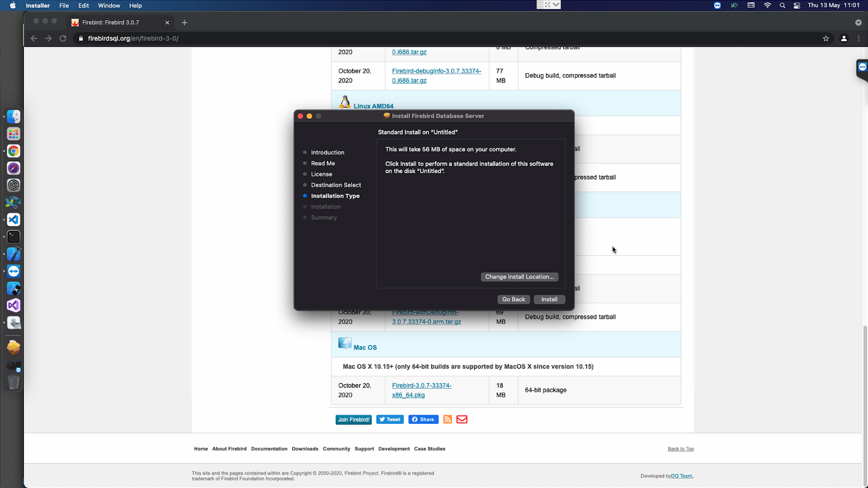This screenshot has width=868, height=488.
Task: Open Documentation in the footer navigation
Action: (269, 449)
